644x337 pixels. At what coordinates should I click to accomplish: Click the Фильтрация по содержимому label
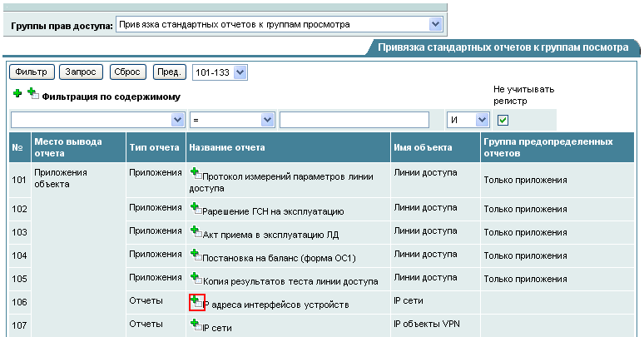[x=111, y=97]
